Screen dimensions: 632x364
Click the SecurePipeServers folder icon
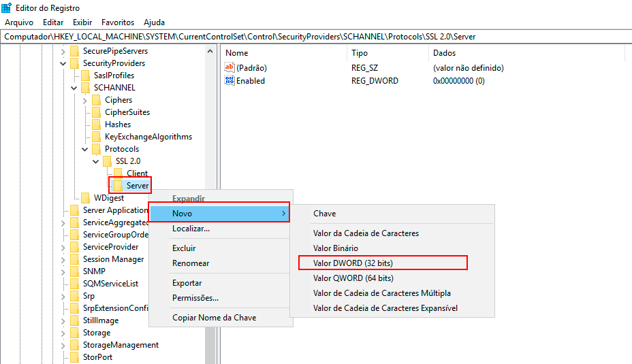[x=74, y=51]
